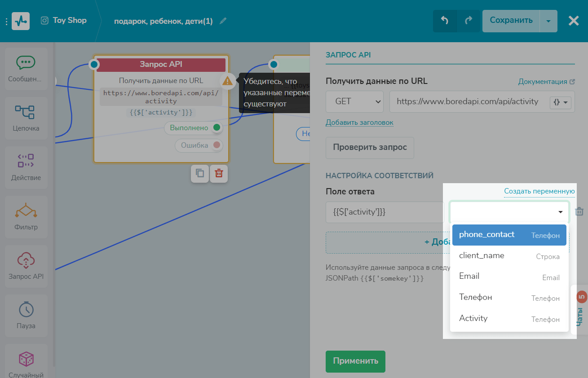Click trash icon next to the variable mapping

[579, 211]
